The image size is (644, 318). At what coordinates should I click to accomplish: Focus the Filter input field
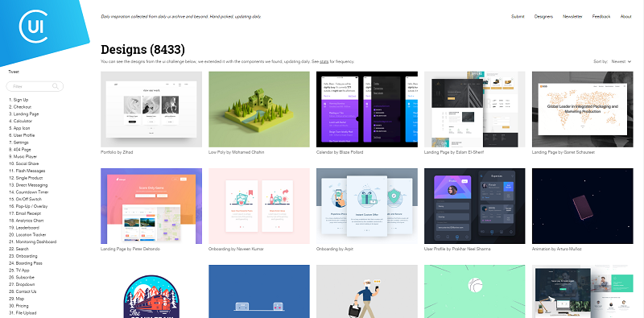35,86
